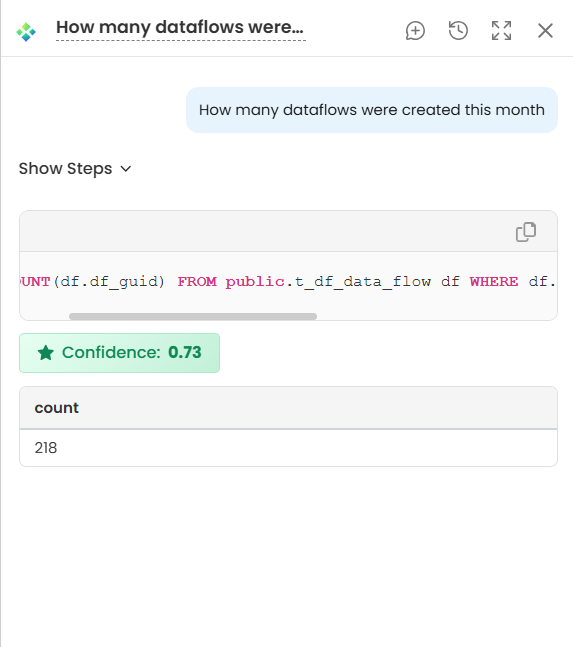This screenshot has width=573, height=647.
Task: Click the gray header bar of the code block
Action: coord(288,231)
